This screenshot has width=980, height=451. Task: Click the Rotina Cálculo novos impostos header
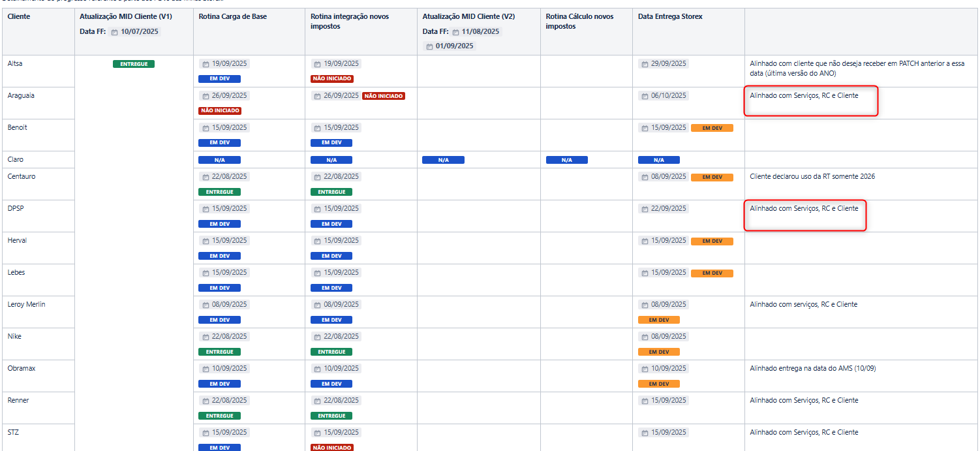point(579,22)
